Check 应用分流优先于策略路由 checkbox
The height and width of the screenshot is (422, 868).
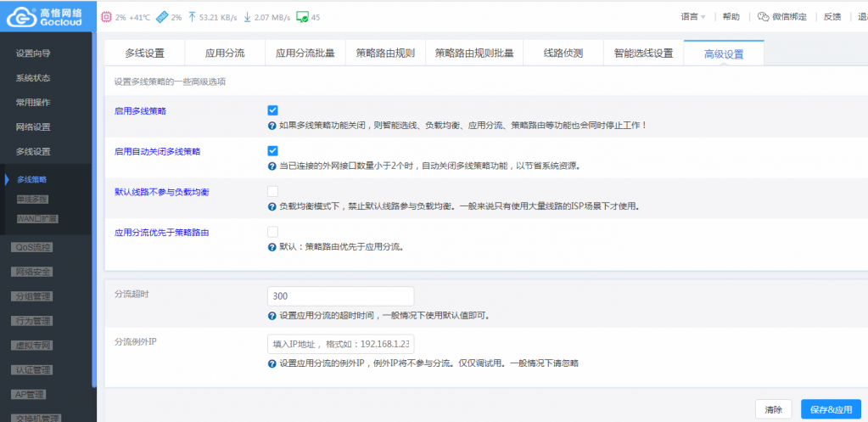coord(272,232)
